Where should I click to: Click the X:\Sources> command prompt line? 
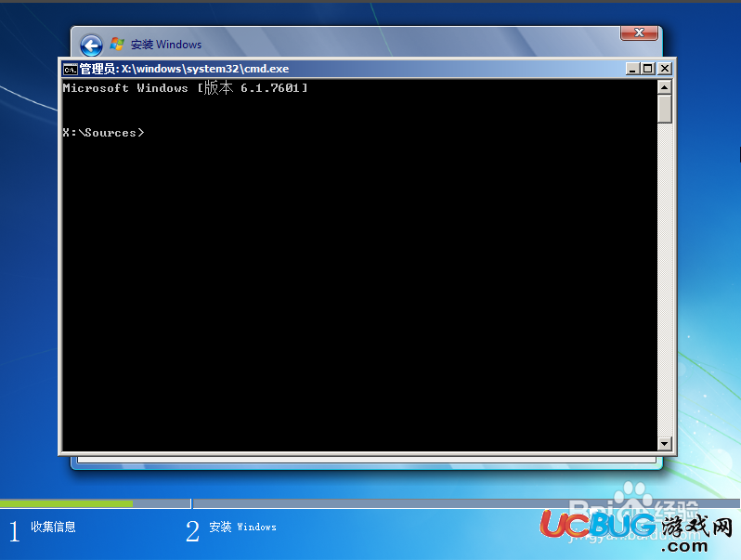point(103,133)
